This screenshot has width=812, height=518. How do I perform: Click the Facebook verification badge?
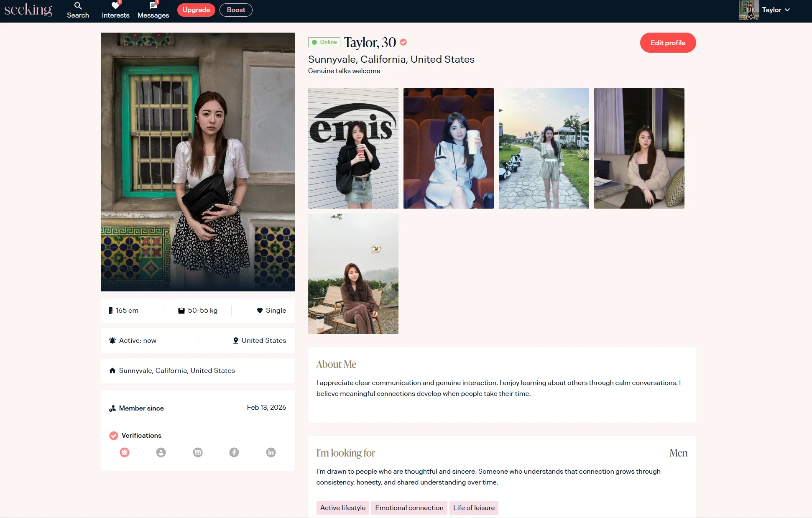click(x=234, y=452)
